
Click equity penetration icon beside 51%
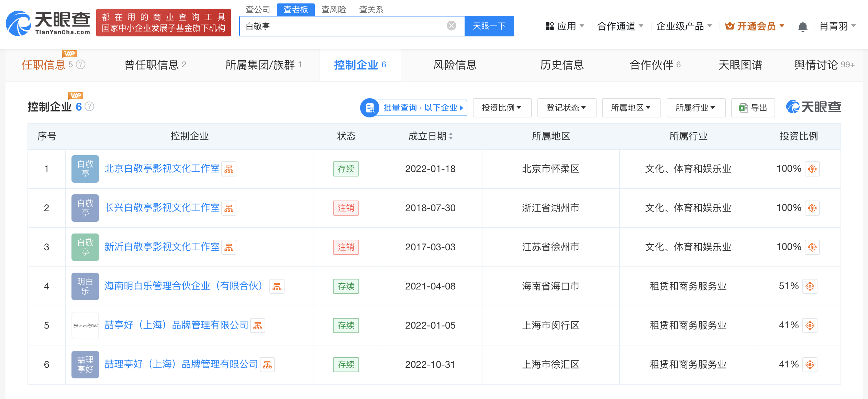tap(810, 286)
